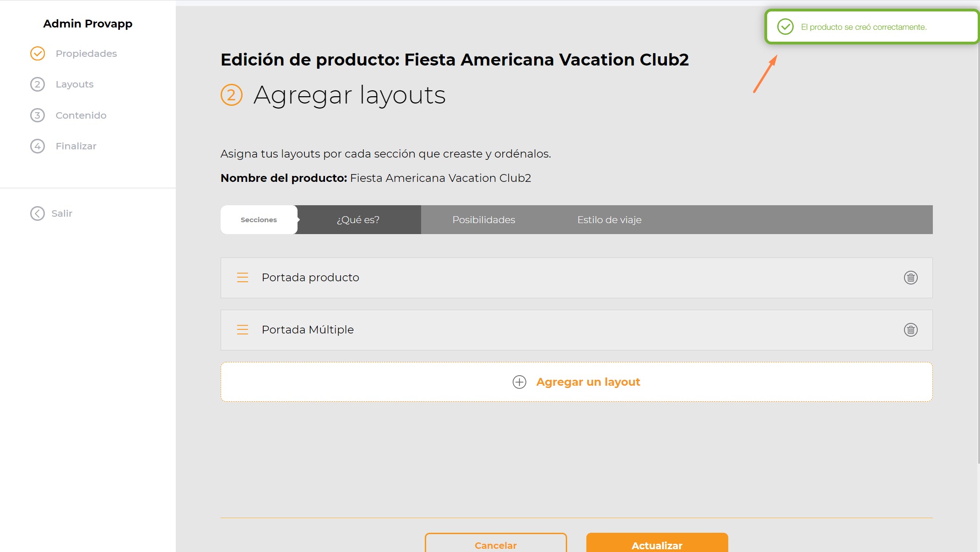Go to Finalizar step in sidebar
The image size is (980, 552).
point(76,146)
